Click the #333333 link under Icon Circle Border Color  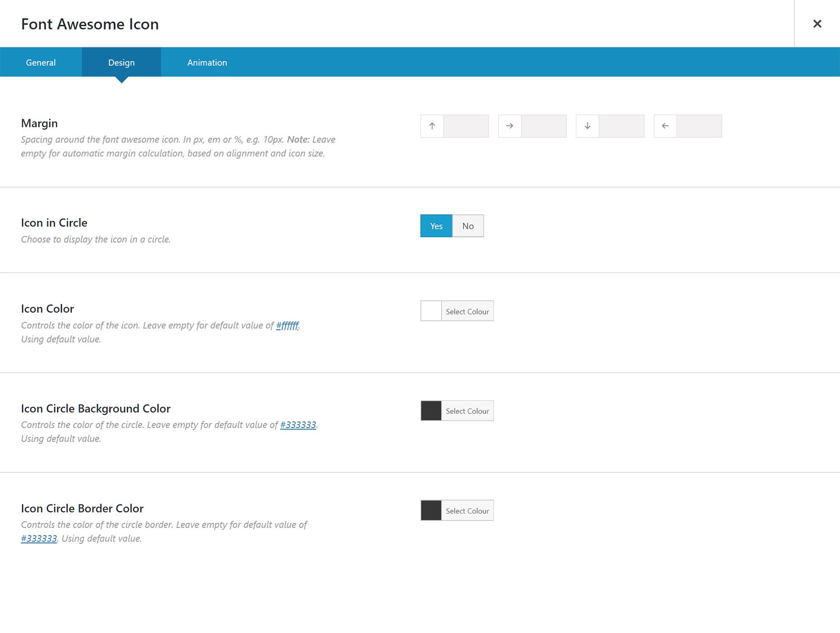39,538
